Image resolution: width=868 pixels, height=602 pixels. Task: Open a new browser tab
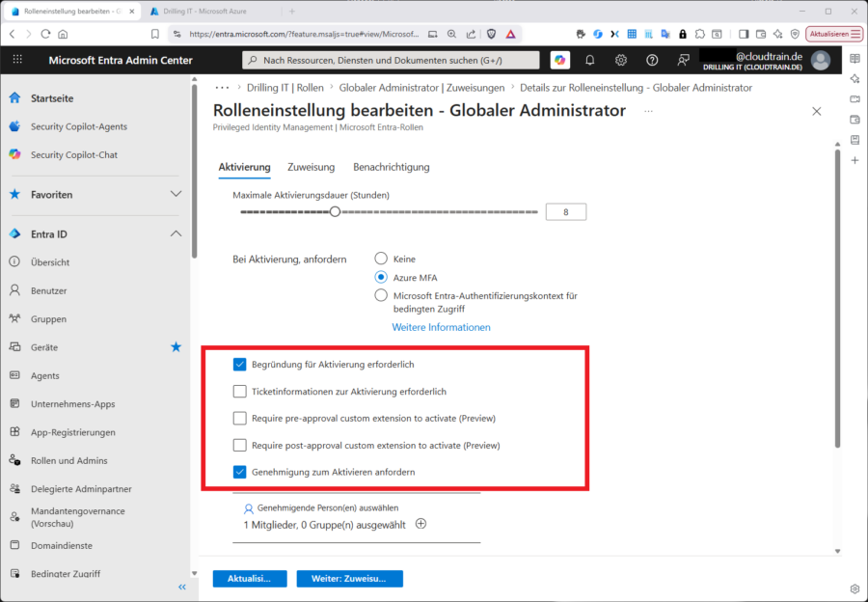coord(291,11)
